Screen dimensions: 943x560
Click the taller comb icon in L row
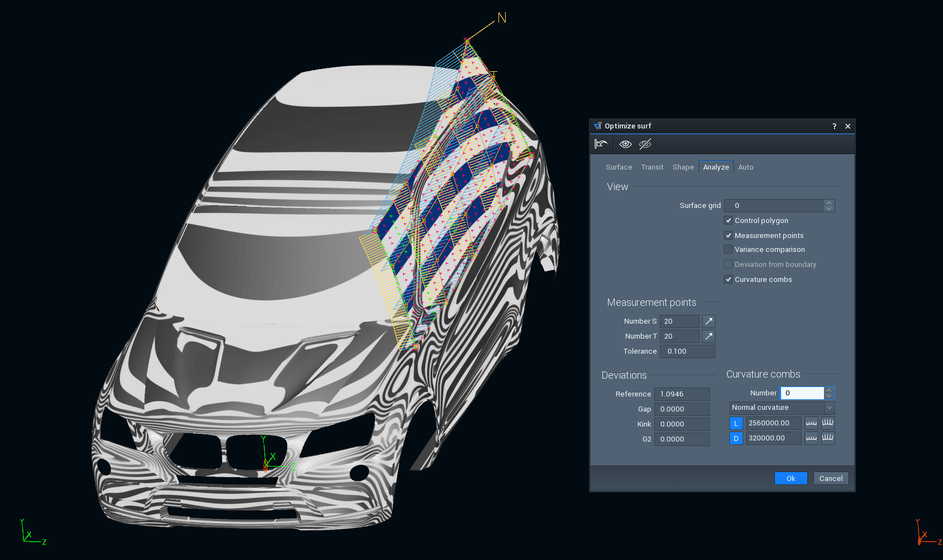tap(828, 423)
